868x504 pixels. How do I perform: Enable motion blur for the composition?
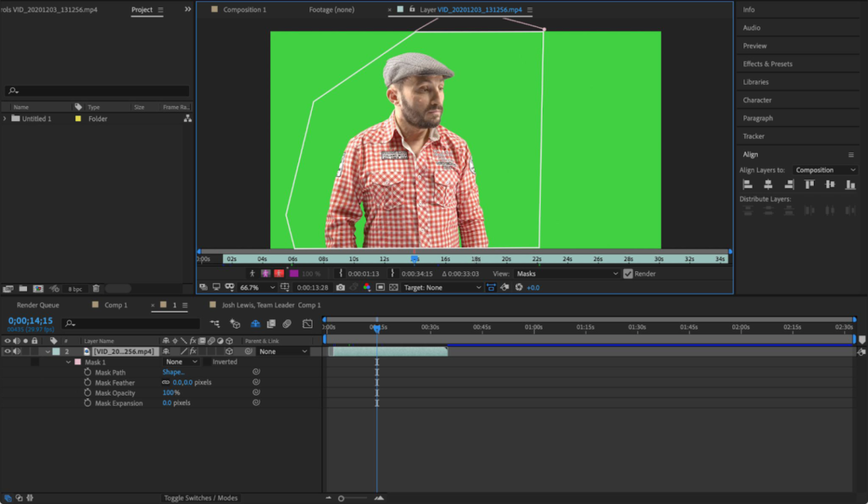(x=287, y=324)
